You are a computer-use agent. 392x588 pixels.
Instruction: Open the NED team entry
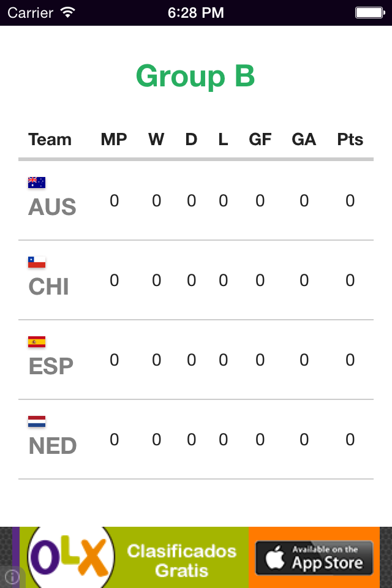point(53,445)
